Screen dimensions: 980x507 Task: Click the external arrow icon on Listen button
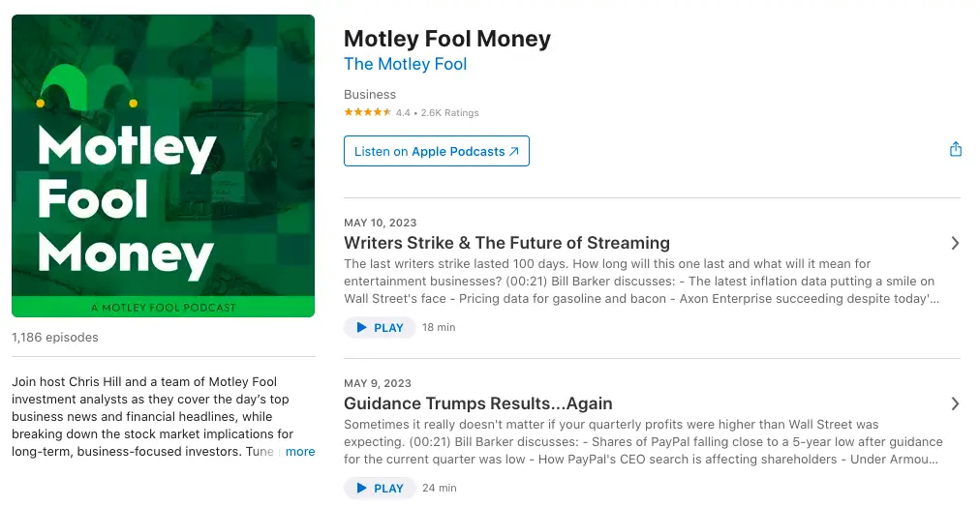pyautogui.click(x=514, y=152)
